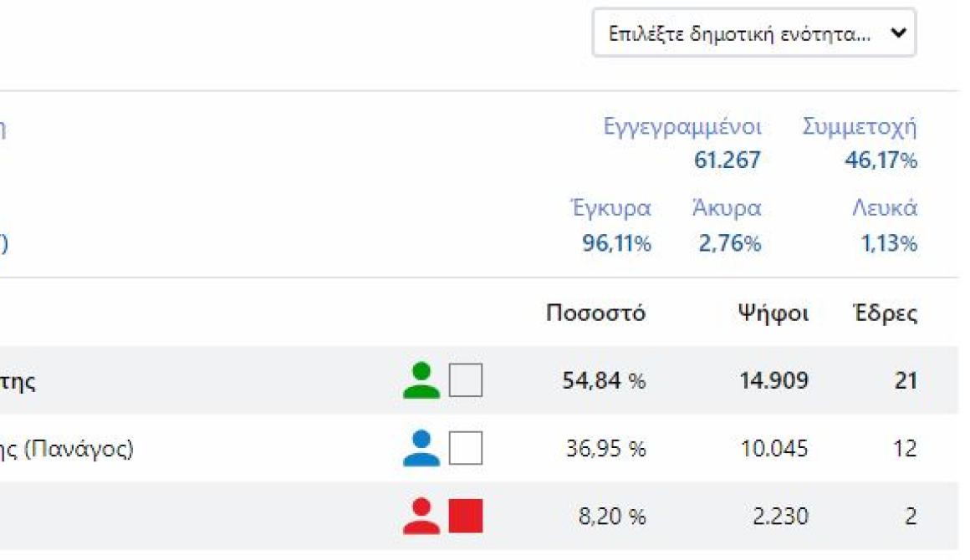Click the Ψήφοι column header
The image size is (970, 560).
773,314
